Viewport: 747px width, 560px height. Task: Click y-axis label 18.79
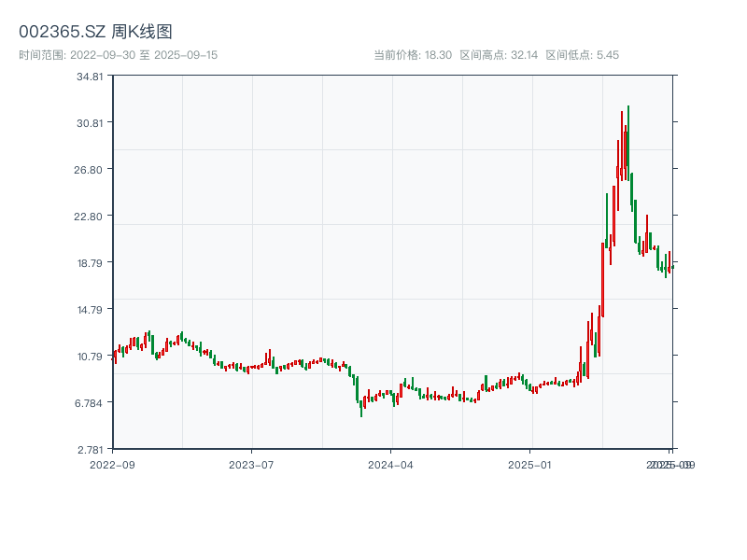click(x=90, y=263)
